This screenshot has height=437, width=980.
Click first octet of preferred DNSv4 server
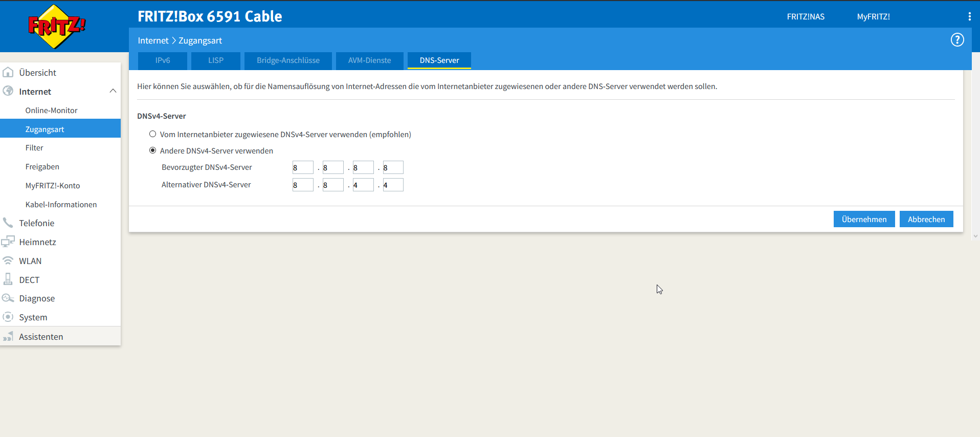coord(303,167)
